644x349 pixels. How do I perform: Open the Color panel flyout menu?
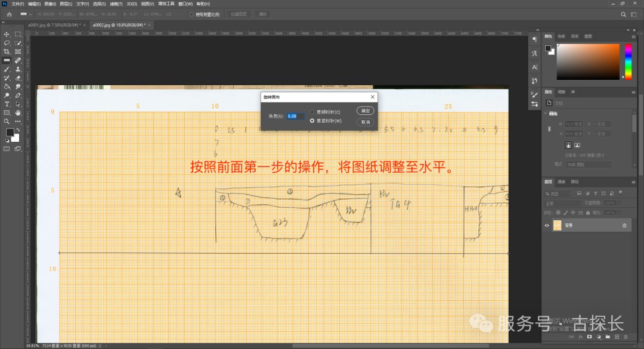(633, 36)
